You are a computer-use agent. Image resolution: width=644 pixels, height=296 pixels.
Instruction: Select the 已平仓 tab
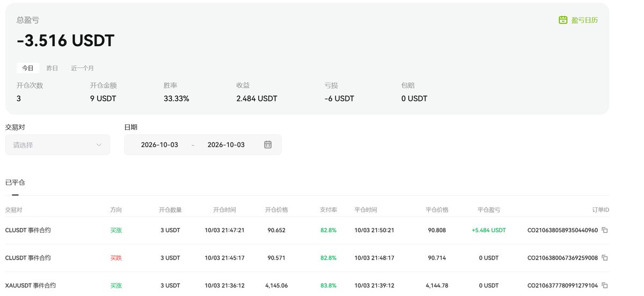pyautogui.click(x=15, y=183)
